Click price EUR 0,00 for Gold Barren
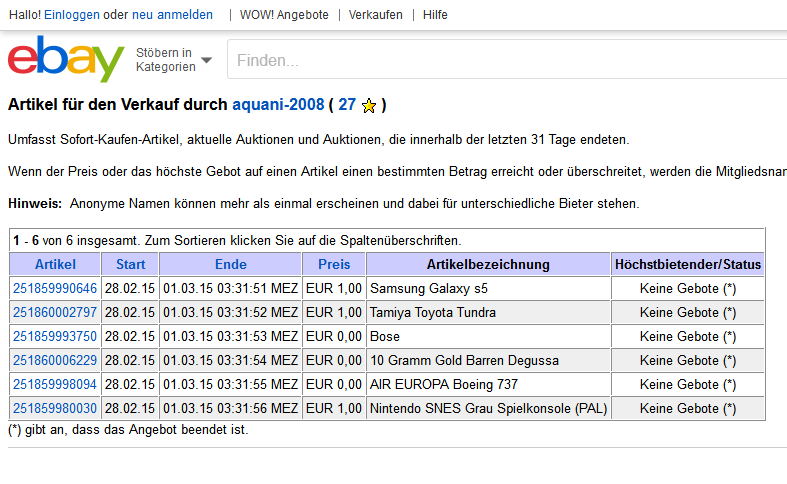Viewport: 787px width, 484px height. click(x=334, y=360)
